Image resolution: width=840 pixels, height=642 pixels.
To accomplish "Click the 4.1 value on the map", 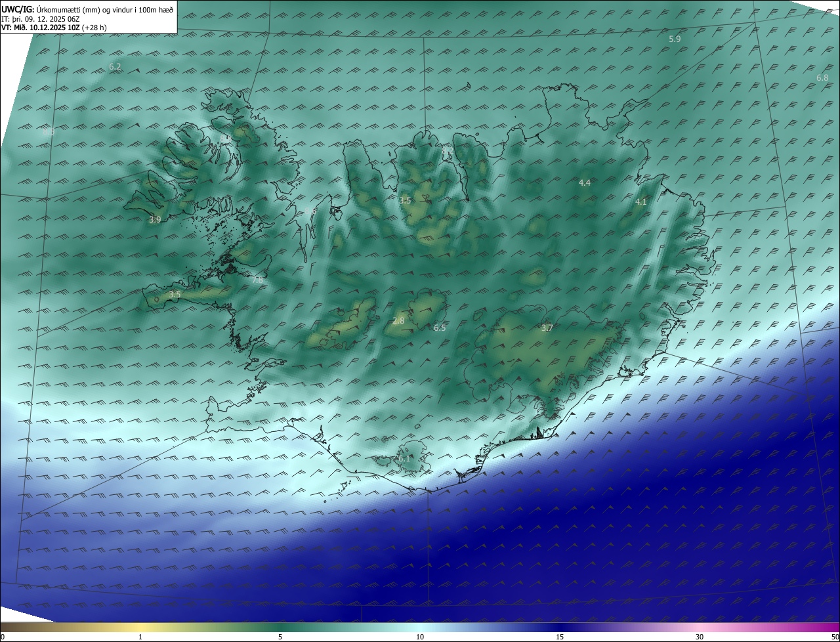I will [641, 202].
